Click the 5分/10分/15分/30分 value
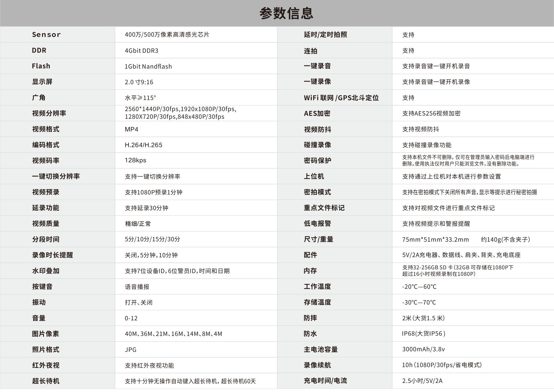The image size is (554, 392). tap(152, 239)
